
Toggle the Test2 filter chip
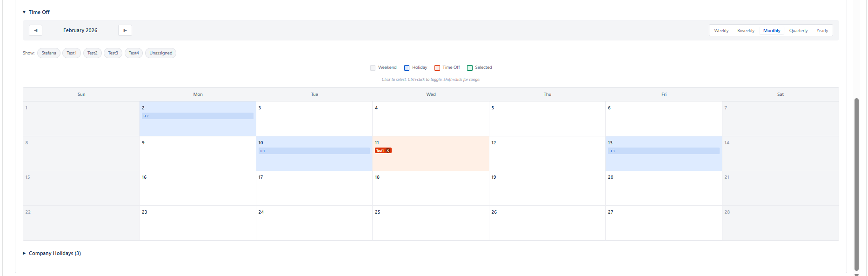point(93,53)
